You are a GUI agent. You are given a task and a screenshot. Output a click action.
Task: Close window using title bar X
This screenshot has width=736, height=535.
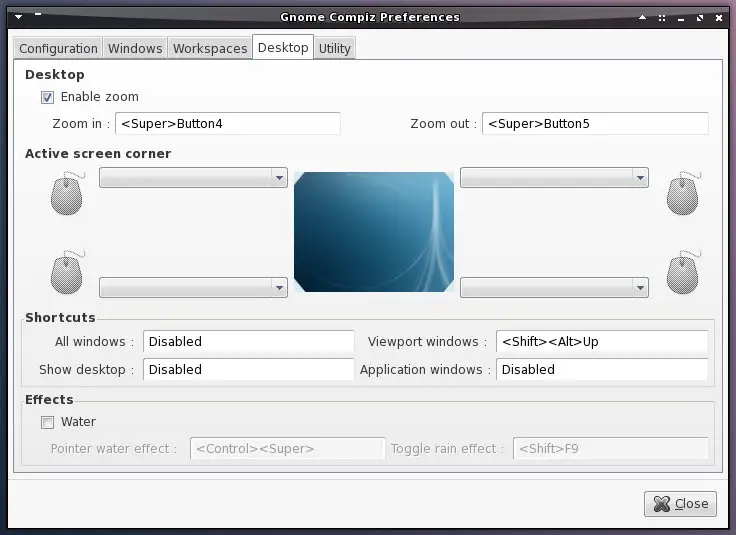coord(719,18)
